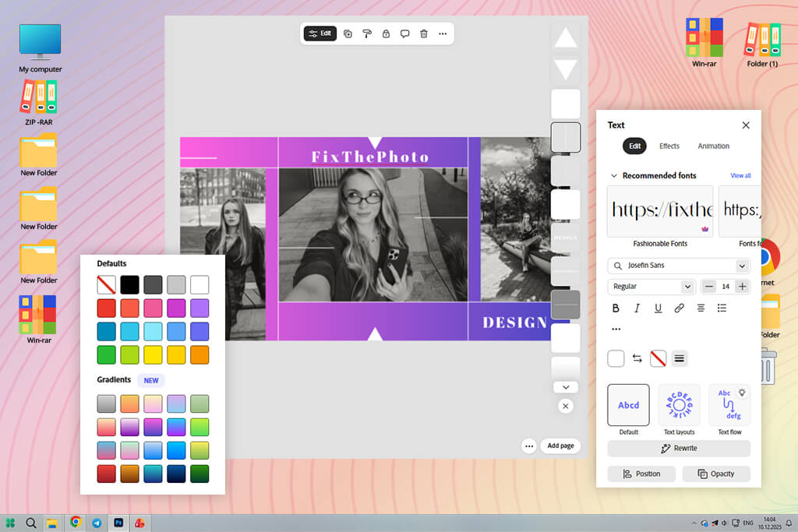Click the white text fill color swatch
Image resolution: width=798 pixels, height=532 pixels.
pos(616,358)
